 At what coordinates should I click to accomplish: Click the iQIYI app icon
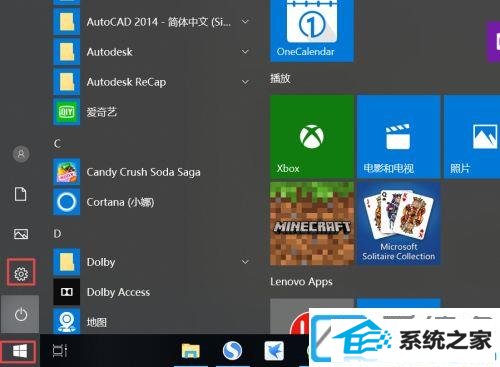[x=67, y=112]
